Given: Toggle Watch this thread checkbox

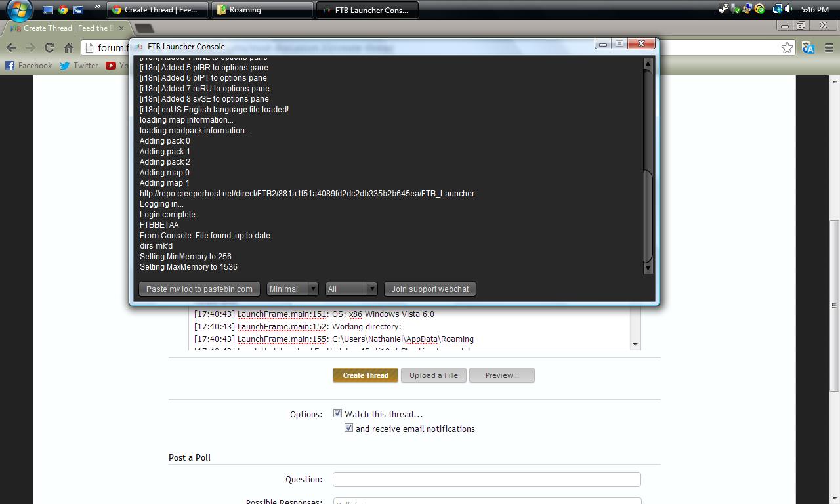Looking at the screenshot, I should [x=337, y=413].
